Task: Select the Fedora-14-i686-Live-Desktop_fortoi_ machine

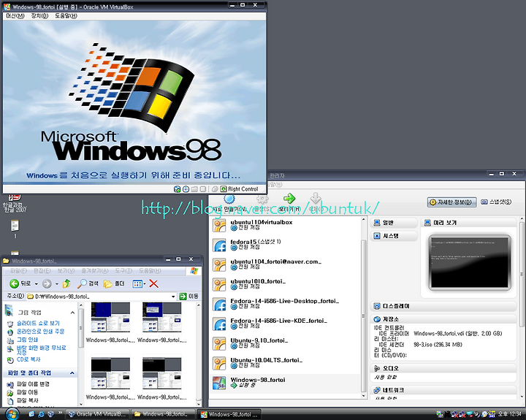Action: click(285, 304)
